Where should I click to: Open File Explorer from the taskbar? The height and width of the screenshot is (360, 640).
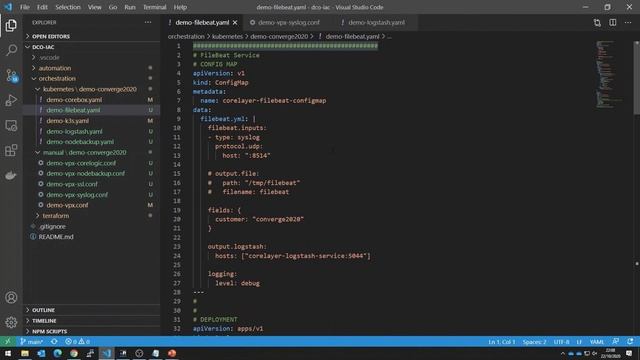pyautogui.click(x=24, y=353)
